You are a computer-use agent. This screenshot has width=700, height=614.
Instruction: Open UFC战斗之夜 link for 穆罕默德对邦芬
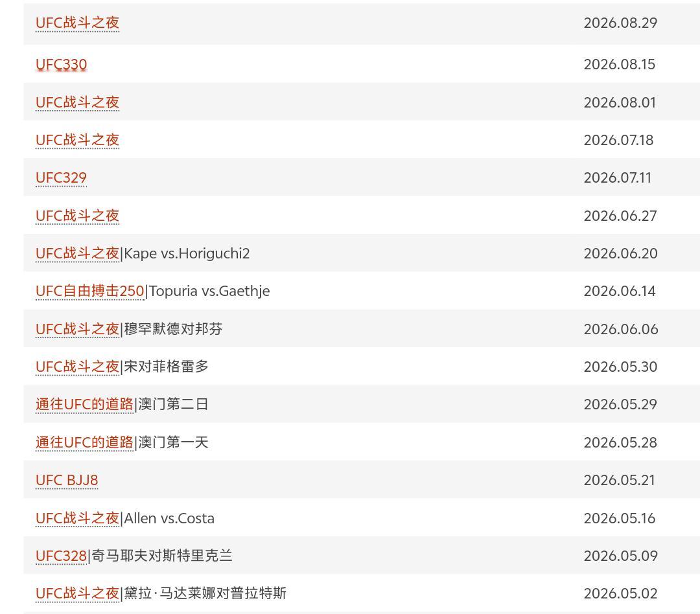coord(78,329)
